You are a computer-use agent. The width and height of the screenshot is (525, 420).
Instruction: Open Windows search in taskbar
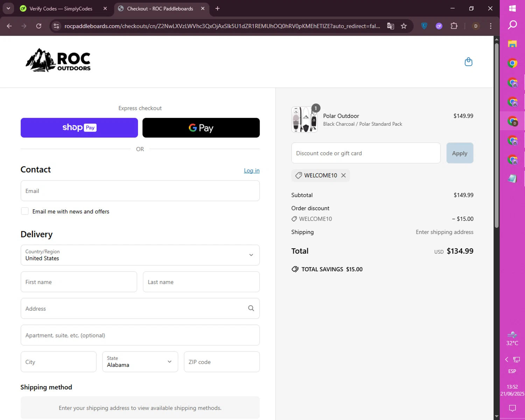pyautogui.click(x=512, y=25)
